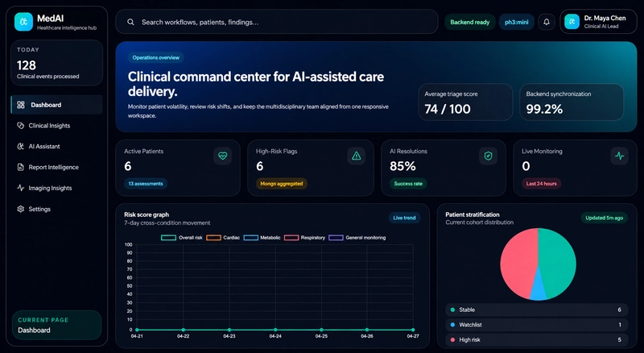
Task: Click the Settings gear icon
Action: 21,209
